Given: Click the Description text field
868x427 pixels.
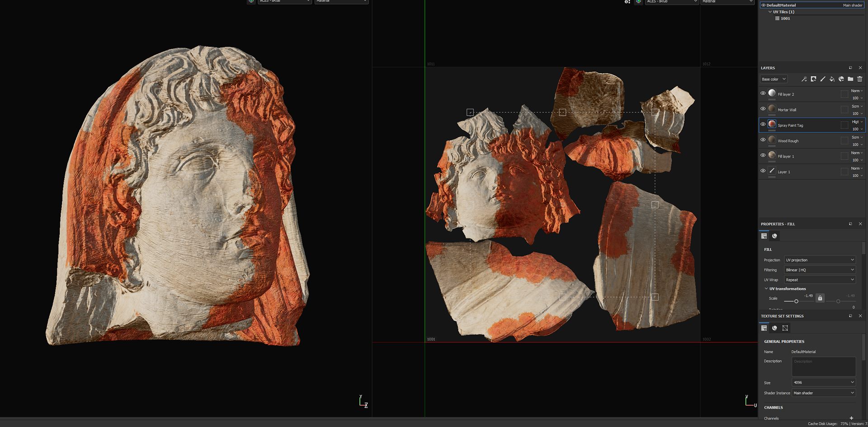Looking at the screenshot, I should point(824,366).
